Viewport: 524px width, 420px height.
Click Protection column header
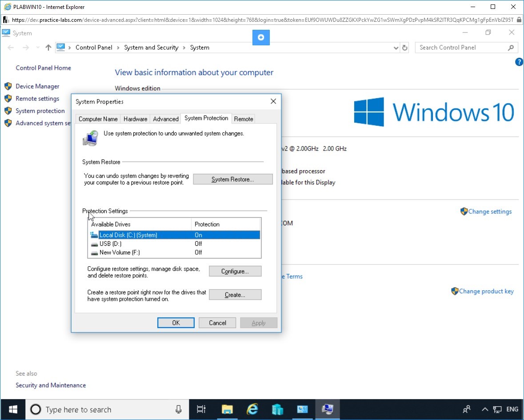pos(226,224)
